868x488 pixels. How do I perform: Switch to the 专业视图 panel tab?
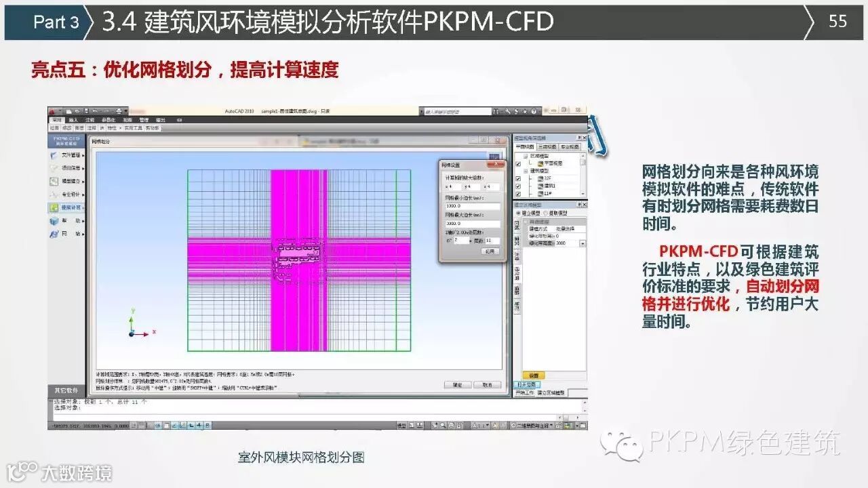(x=571, y=146)
